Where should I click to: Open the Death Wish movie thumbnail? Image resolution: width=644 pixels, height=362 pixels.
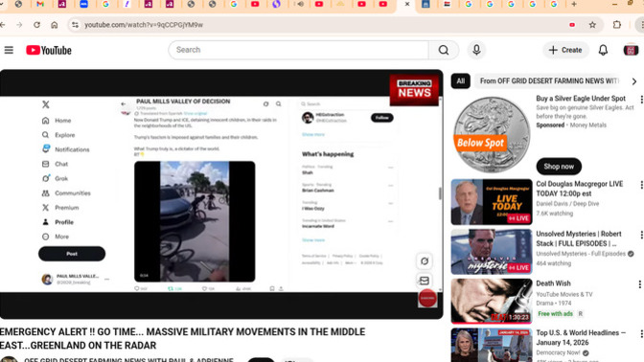pyautogui.click(x=492, y=302)
